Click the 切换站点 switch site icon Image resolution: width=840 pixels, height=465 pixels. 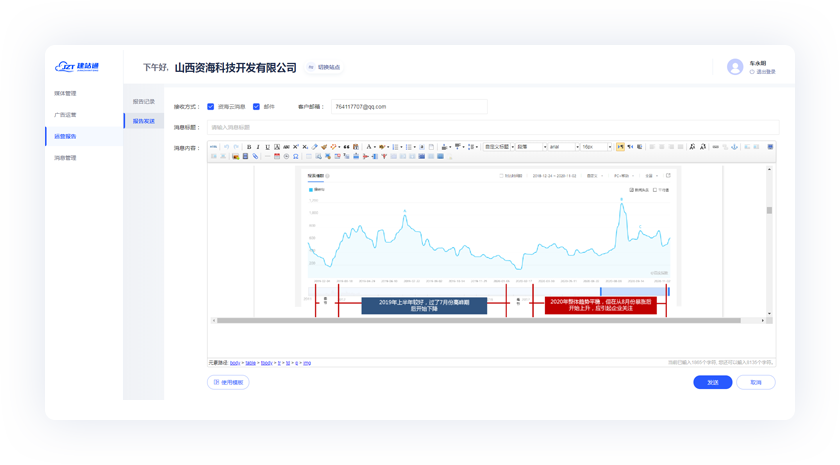point(311,68)
